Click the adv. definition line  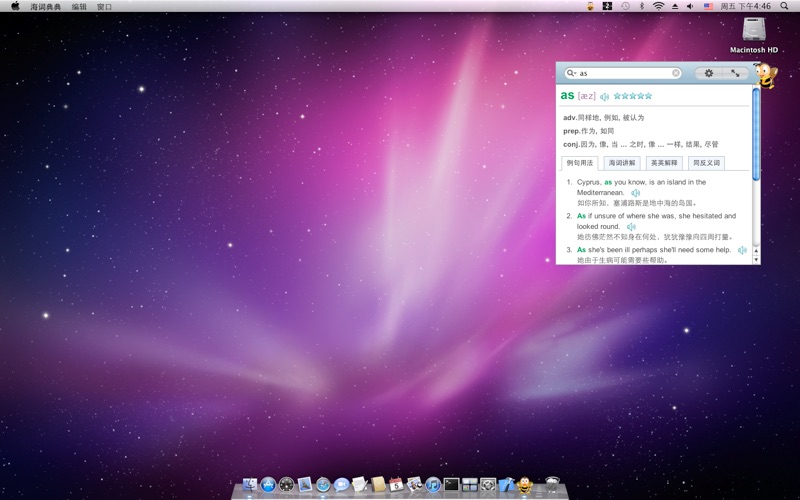click(x=604, y=118)
